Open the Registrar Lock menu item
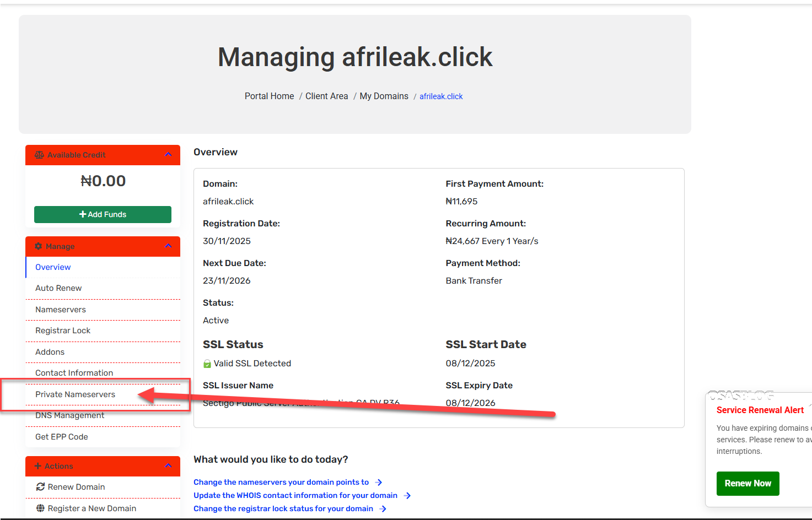Image resolution: width=812 pixels, height=520 pixels. pos(63,331)
